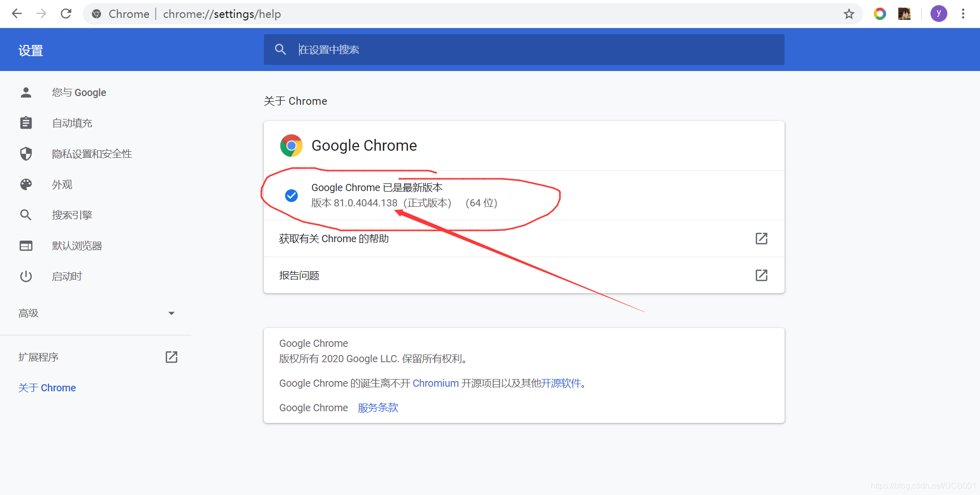The width and height of the screenshot is (980, 495).
Task: Reload the page with the refresh icon
Action: click(66, 14)
